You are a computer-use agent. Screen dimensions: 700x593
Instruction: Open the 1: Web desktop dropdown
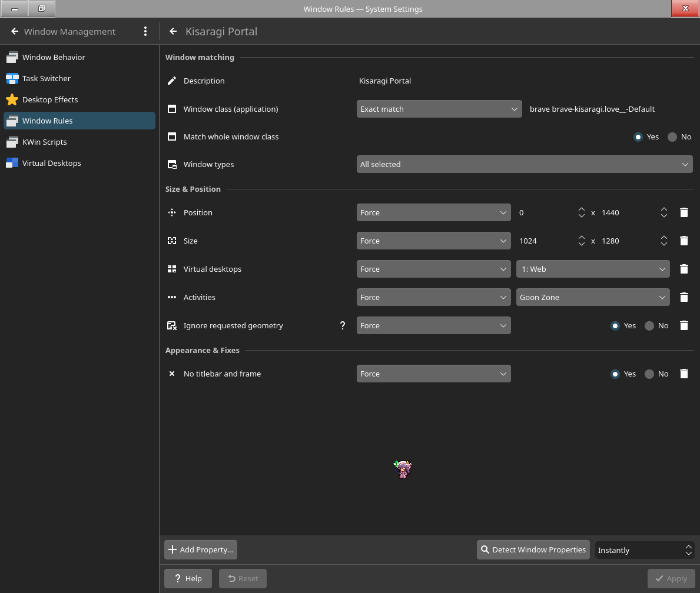[593, 269]
